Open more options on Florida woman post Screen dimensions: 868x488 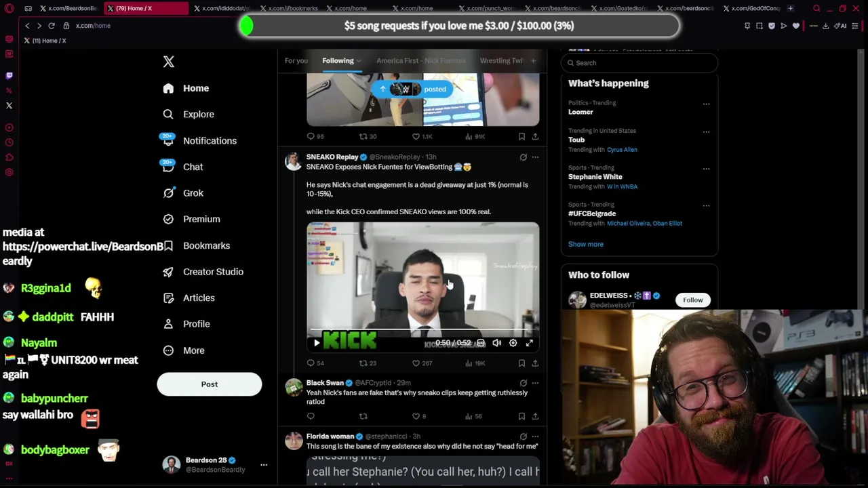(535, 436)
